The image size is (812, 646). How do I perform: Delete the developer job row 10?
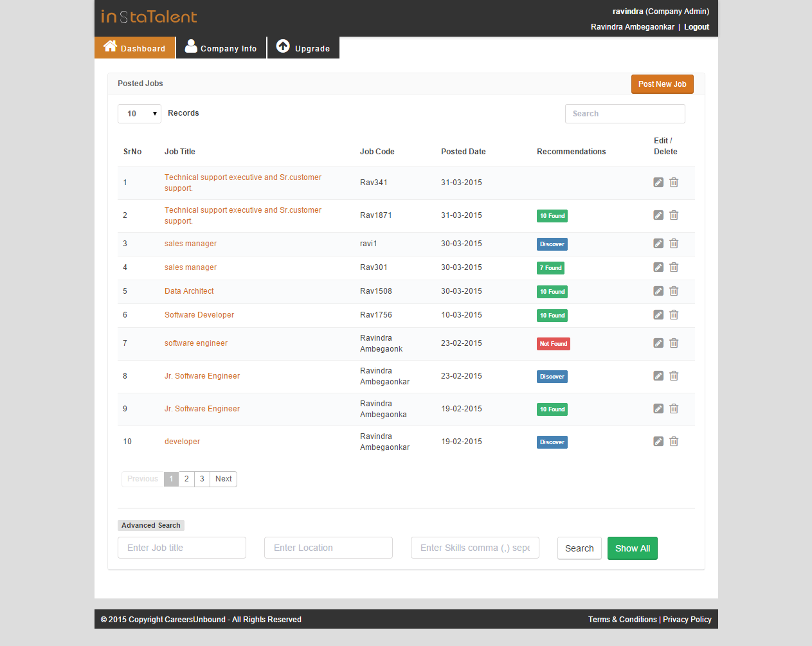(674, 442)
